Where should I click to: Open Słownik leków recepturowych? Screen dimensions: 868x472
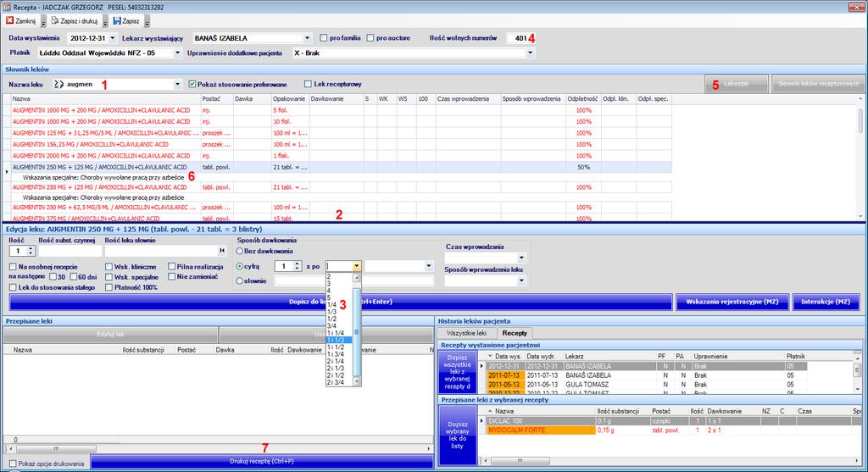click(818, 84)
